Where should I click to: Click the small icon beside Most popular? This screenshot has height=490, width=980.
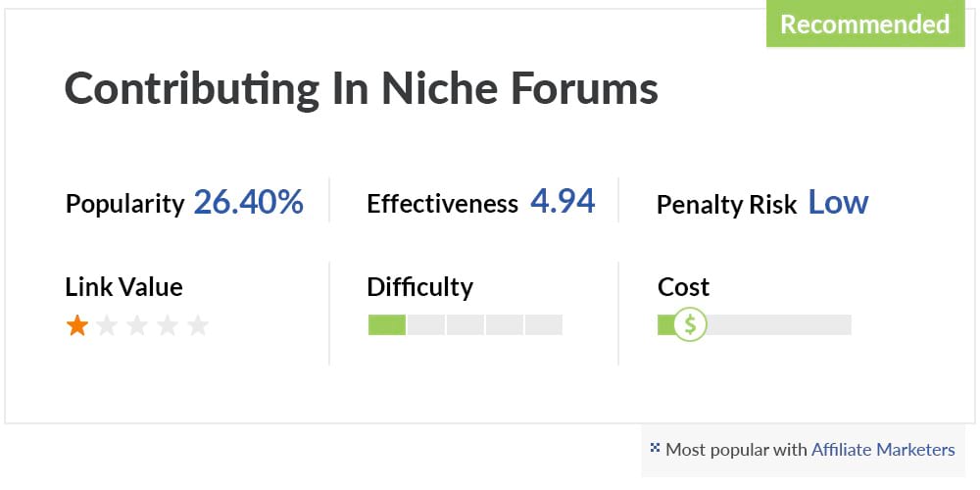pos(655,447)
